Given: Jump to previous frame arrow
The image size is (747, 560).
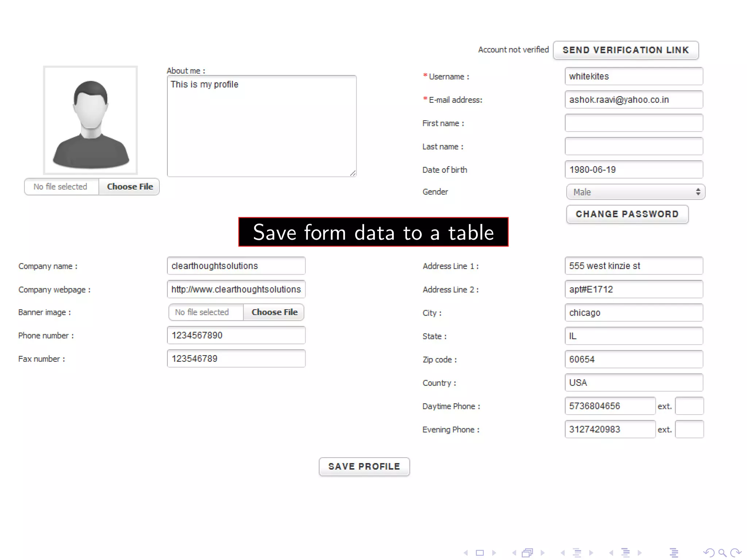Looking at the screenshot, I should (514, 553).
